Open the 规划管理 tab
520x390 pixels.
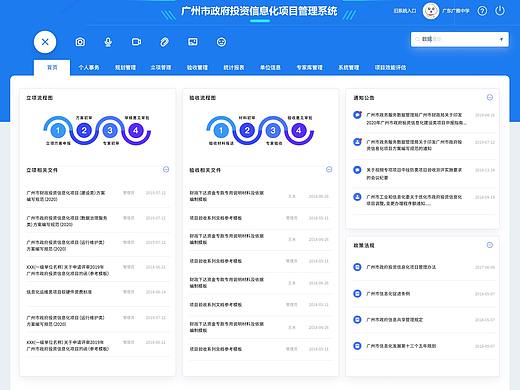coord(125,68)
